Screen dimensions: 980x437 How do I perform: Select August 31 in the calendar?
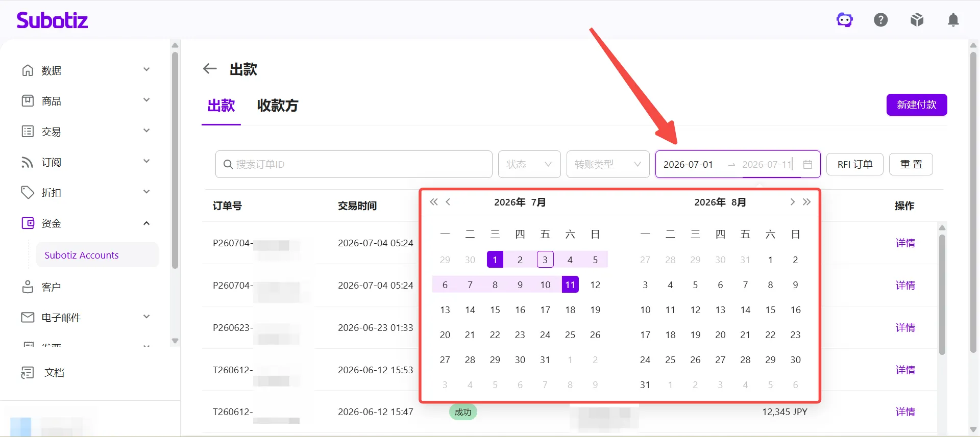click(645, 384)
